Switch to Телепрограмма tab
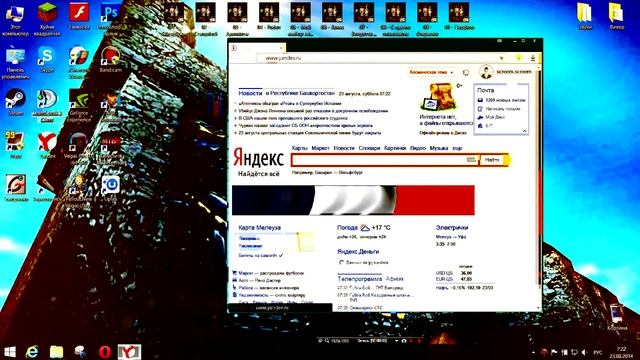The image size is (640, 360). point(359,279)
